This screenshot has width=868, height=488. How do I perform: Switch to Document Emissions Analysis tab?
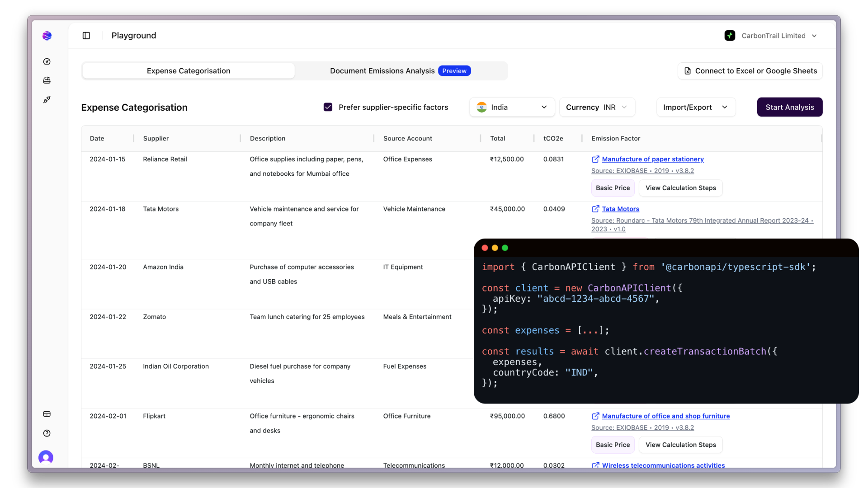(x=382, y=70)
